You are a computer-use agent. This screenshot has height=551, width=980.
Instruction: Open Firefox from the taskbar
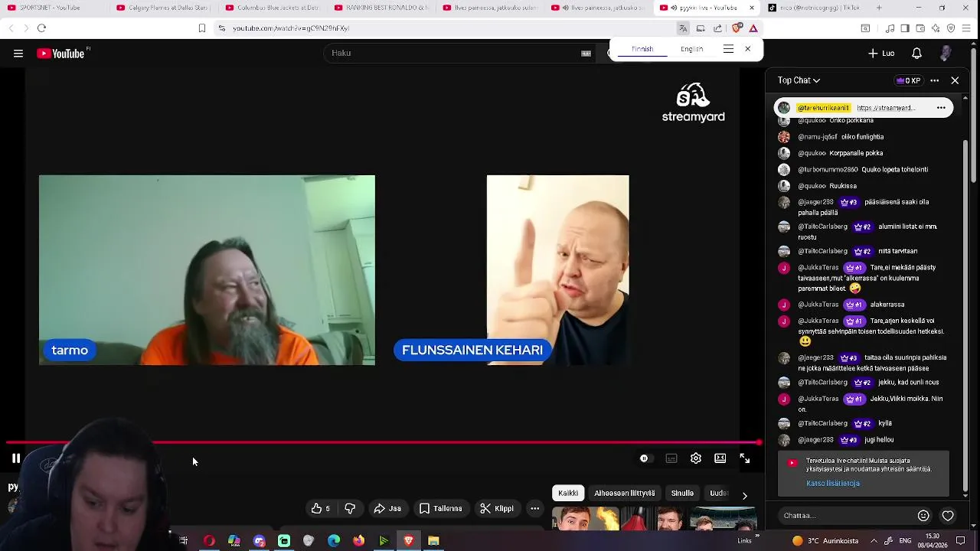[358, 541]
